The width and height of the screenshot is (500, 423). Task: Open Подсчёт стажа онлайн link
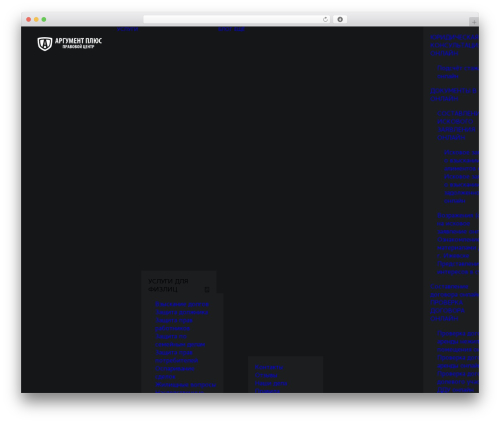(458, 72)
